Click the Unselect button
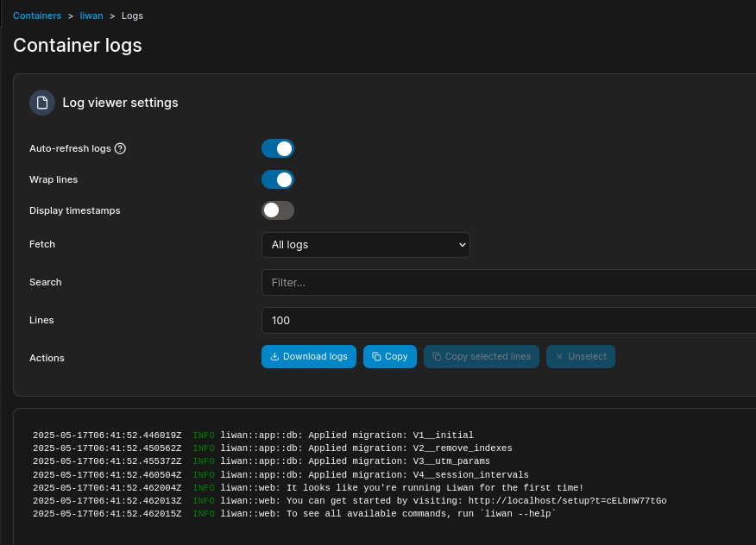The height and width of the screenshot is (545, 756). click(x=581, y=357)
